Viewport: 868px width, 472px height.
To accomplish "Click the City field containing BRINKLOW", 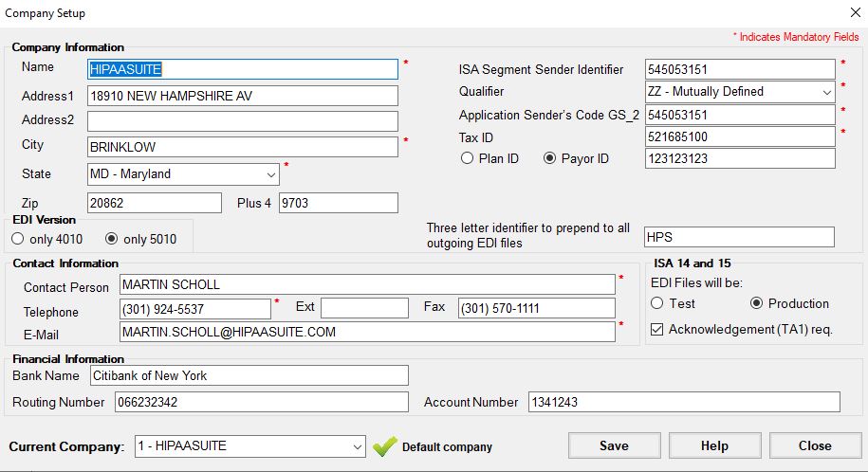I will pos(243,147).
